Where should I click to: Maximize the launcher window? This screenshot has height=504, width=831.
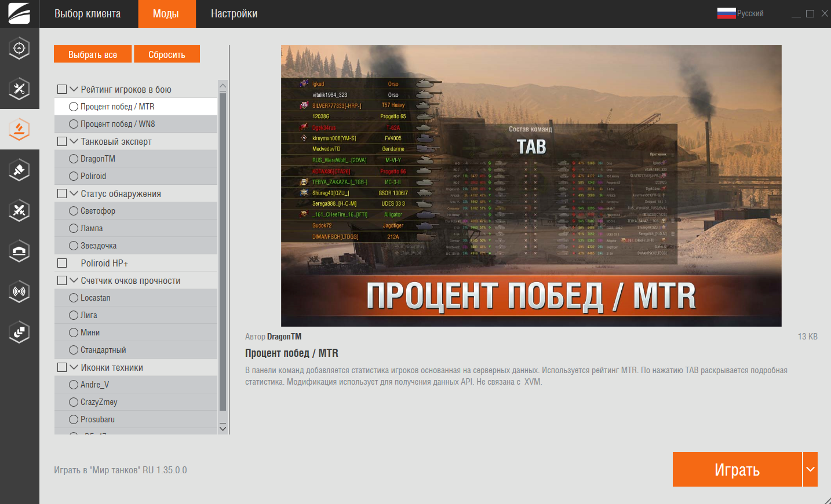tap(810, 13)
